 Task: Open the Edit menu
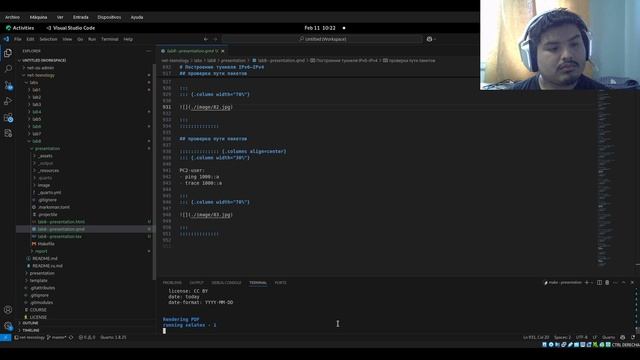pyautogui.click(x=30, y=39)
